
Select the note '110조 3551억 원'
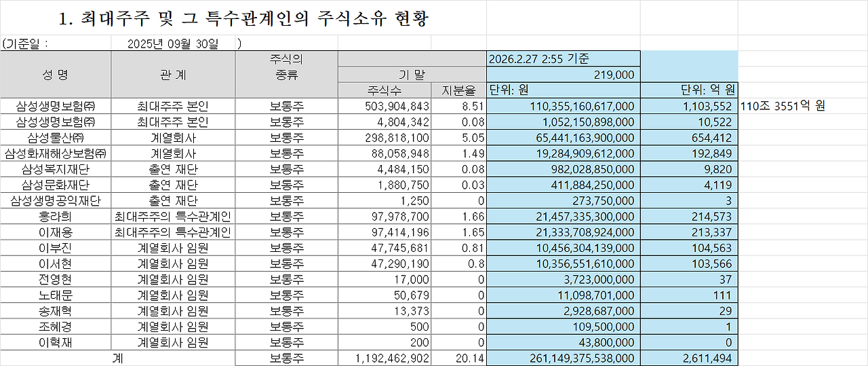click(783, 106)
